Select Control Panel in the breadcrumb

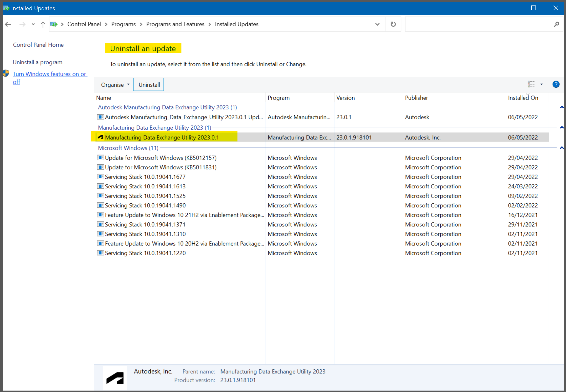[84, 24]
